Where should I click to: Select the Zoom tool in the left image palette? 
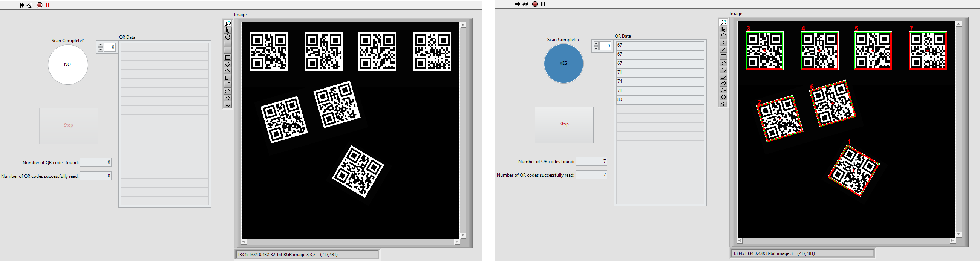tap(228, 24)
